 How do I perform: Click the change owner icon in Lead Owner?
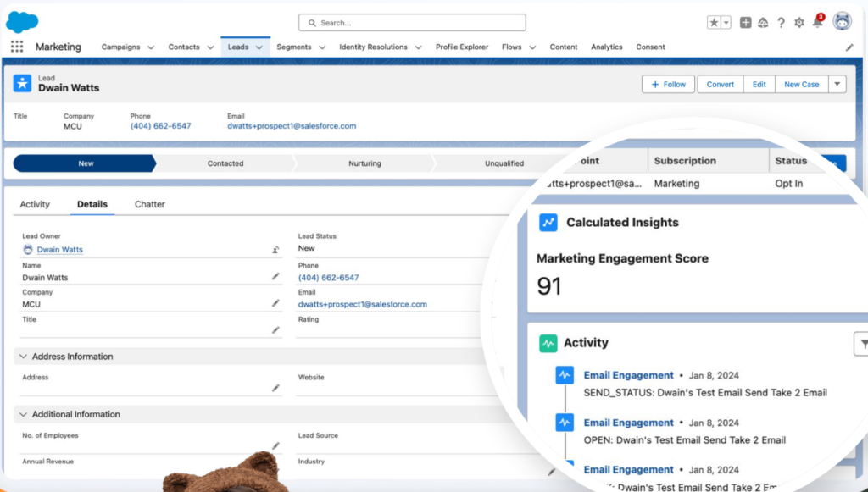[x=275, y=250]
